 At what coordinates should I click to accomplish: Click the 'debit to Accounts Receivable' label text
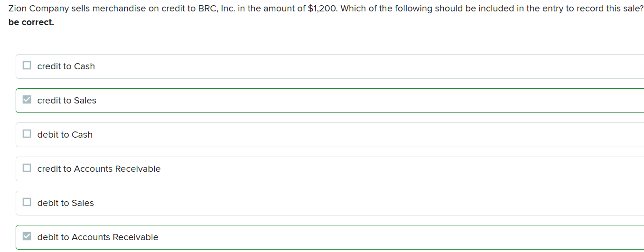coord(97,237)
